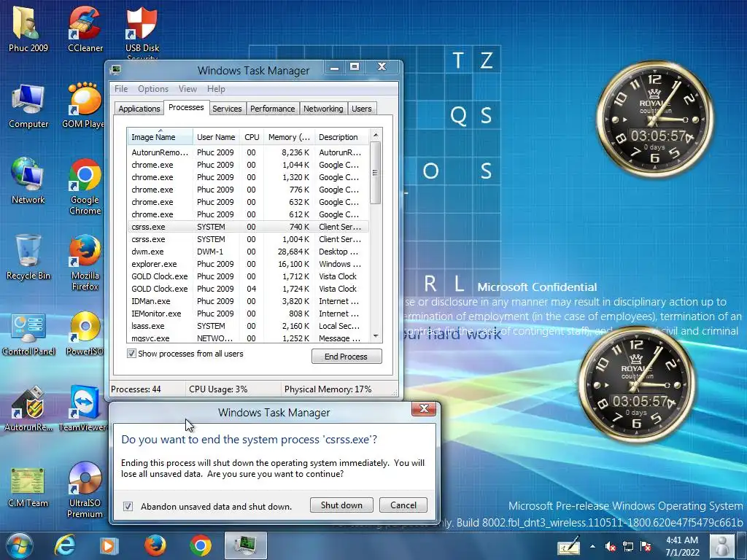Click the muted volume tray icon
The image size is (747, 560).
click(610, 547)
